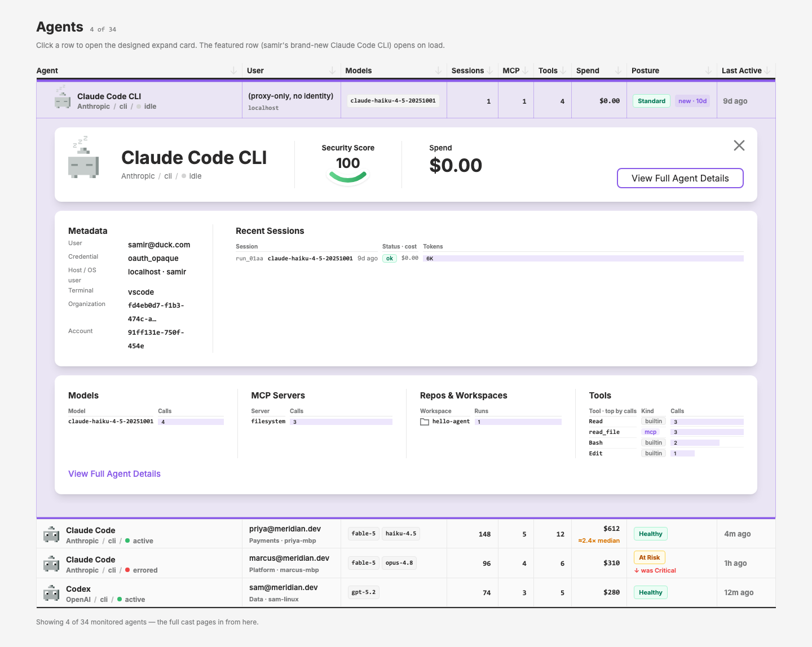The width and height of the screenshot is (812, 647).
Task: Sort table by Agent column arrow
Action: [233, 70]
